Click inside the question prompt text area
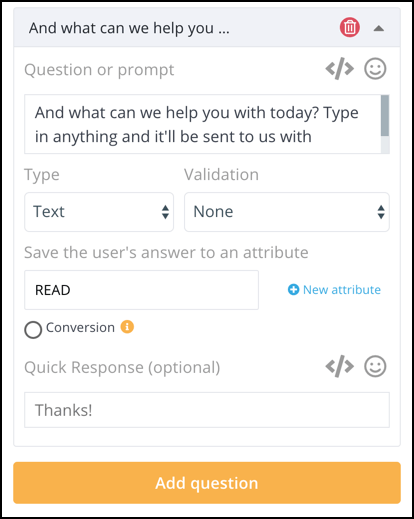 click(203, 124)
